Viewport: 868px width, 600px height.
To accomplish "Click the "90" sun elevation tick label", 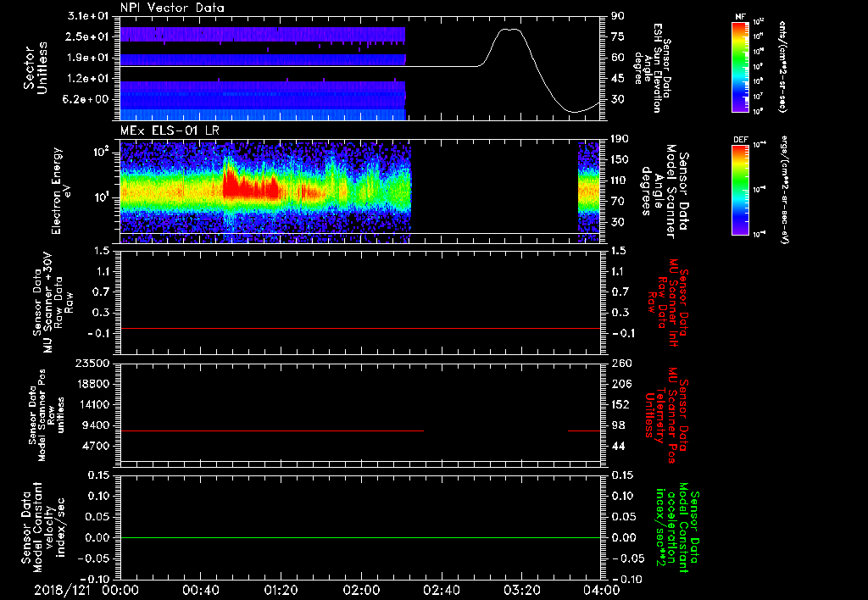I will 618,16.
